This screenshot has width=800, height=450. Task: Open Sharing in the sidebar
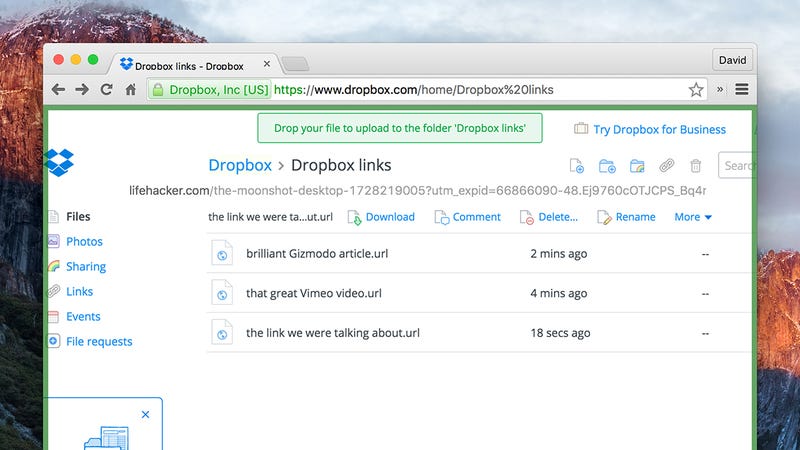click(86, 266)
